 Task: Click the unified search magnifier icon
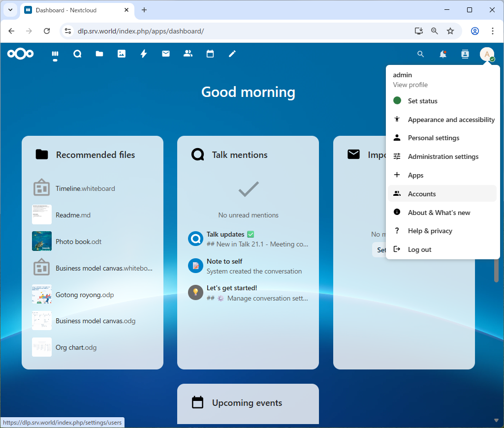421,54
